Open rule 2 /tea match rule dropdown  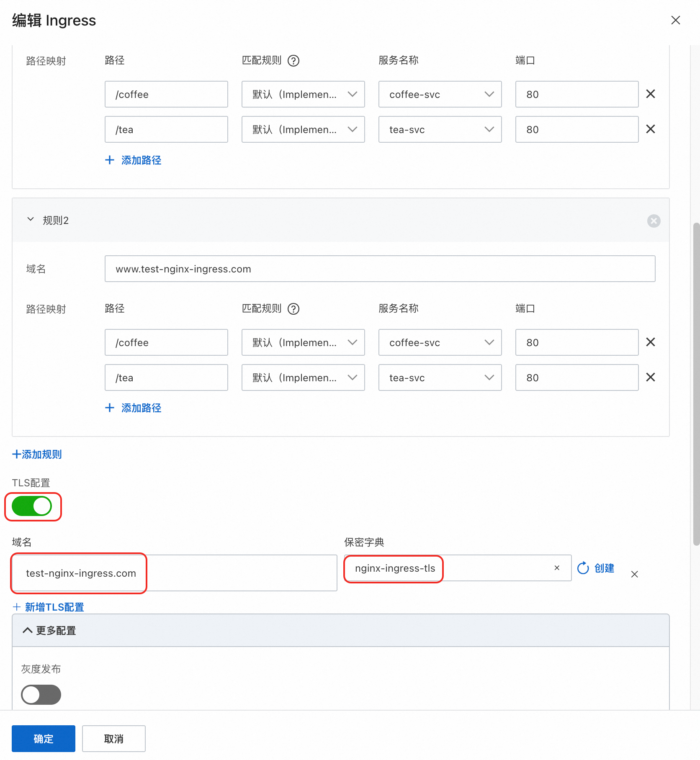pyautogui.click(x=303, y=377)
